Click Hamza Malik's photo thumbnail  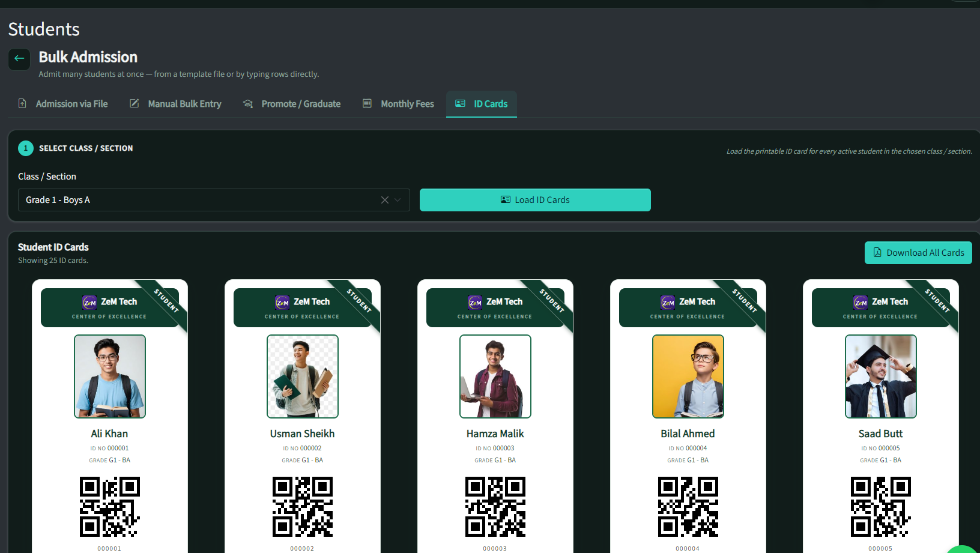click(x=495, y=376)
